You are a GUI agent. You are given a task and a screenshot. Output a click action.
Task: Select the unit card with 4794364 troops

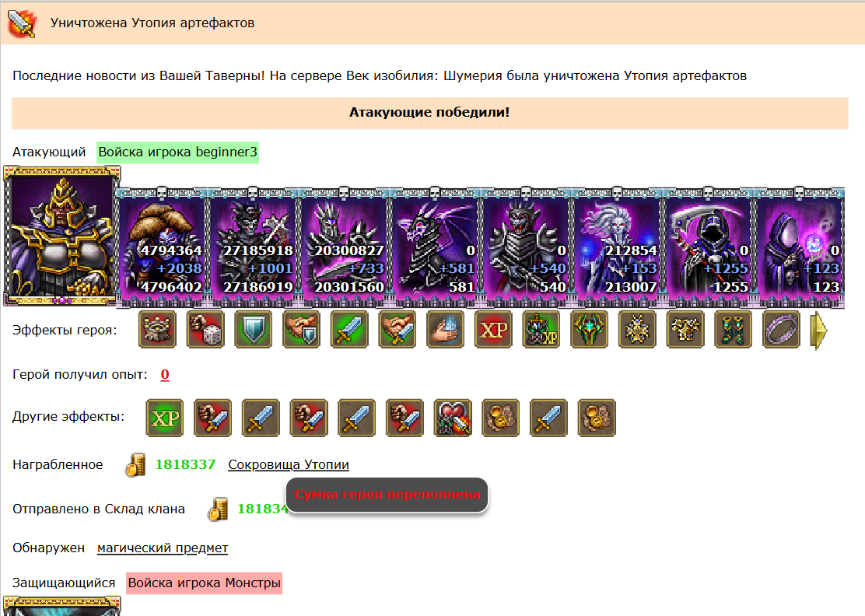pos(162,247)
